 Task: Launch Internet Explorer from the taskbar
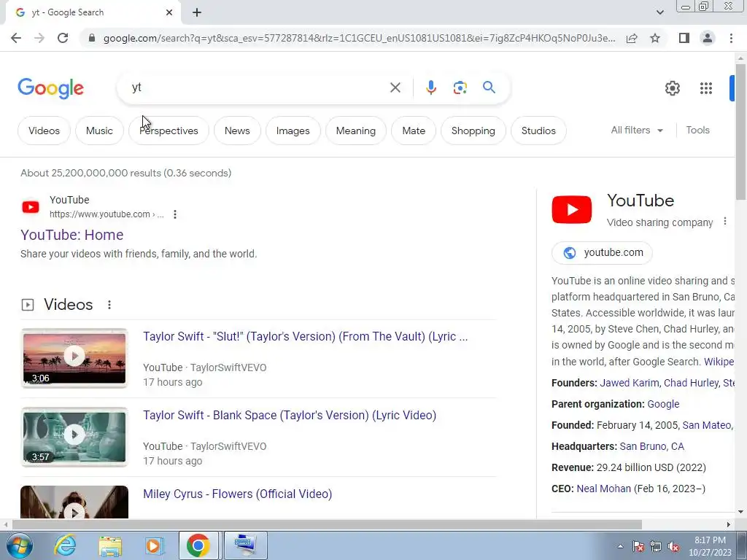tap(65, 545)
